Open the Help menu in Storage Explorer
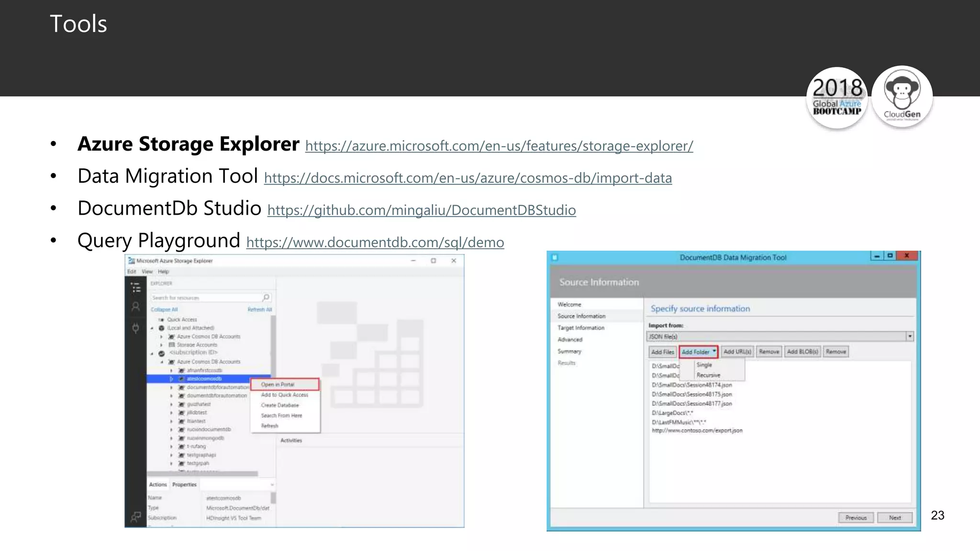The width and height of the screenshot is (980, 551). pos(164,271)
